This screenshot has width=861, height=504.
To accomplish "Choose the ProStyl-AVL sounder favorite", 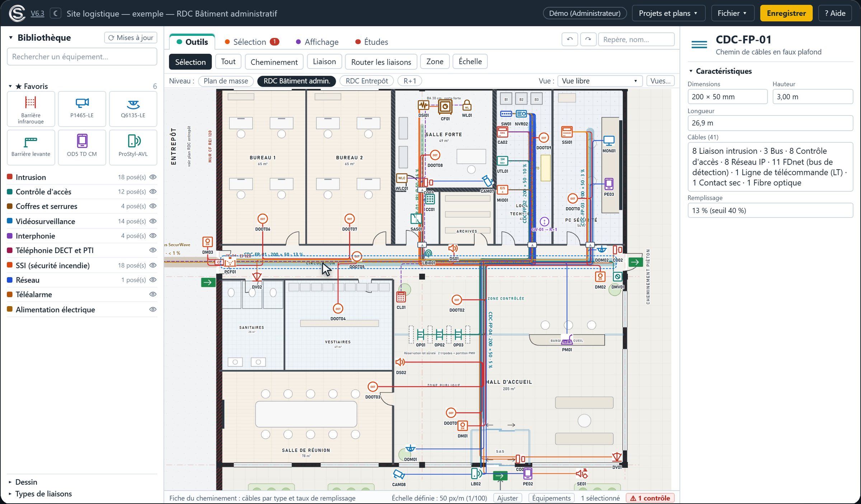I will click(133, 147).
